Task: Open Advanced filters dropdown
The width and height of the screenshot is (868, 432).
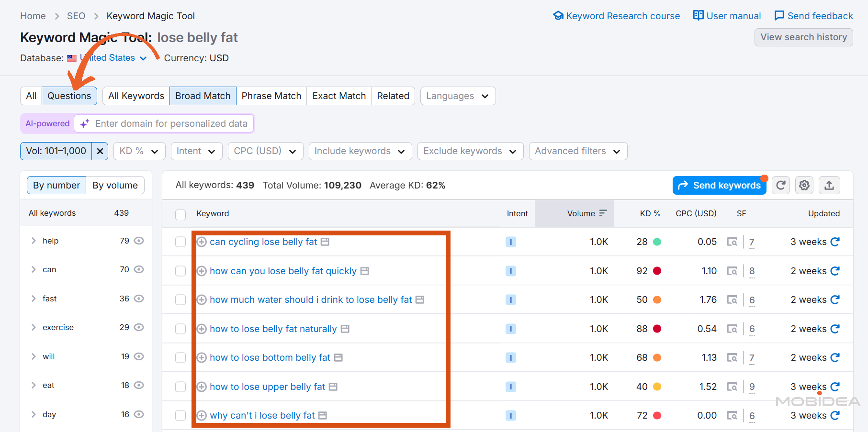Action: point(578,151)
